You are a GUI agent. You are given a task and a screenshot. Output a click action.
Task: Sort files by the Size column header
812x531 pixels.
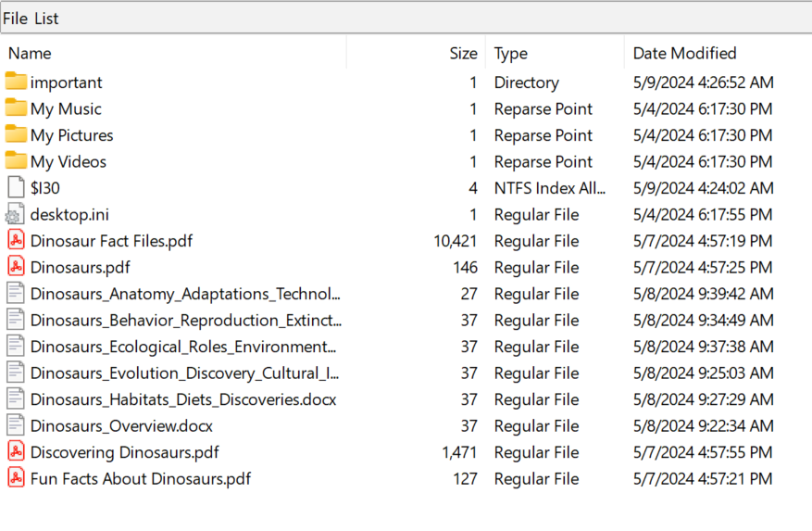[463, 54]
